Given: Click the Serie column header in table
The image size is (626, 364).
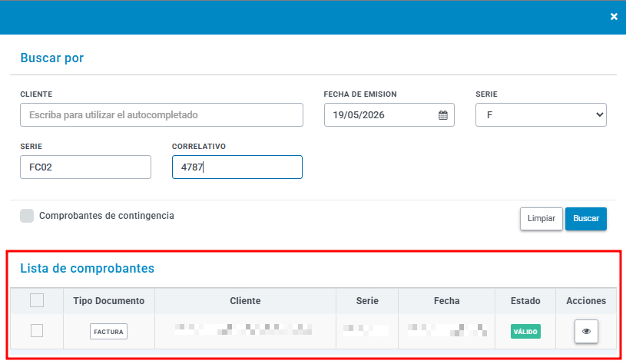Looking at the screenshot, I should 367,301.
